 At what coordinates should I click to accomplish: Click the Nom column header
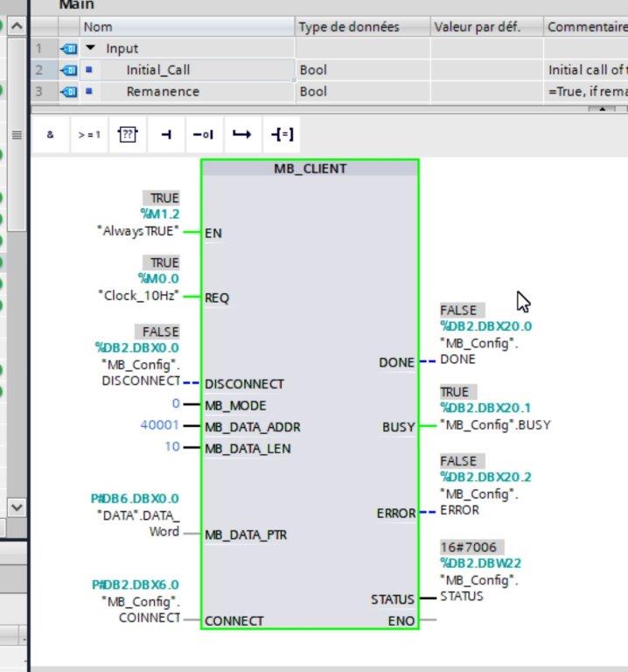pyautogui.click(x=187, y=27)
